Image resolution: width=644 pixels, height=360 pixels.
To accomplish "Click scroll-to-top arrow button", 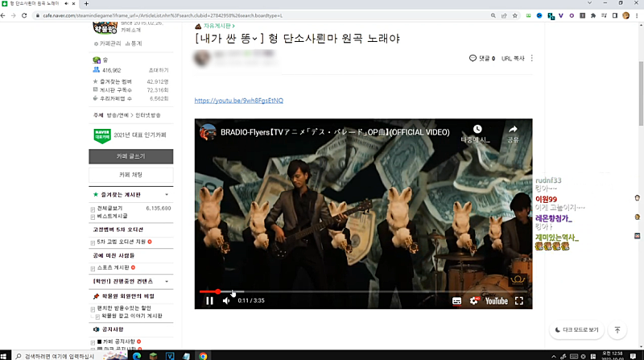I will pos(617,330).
